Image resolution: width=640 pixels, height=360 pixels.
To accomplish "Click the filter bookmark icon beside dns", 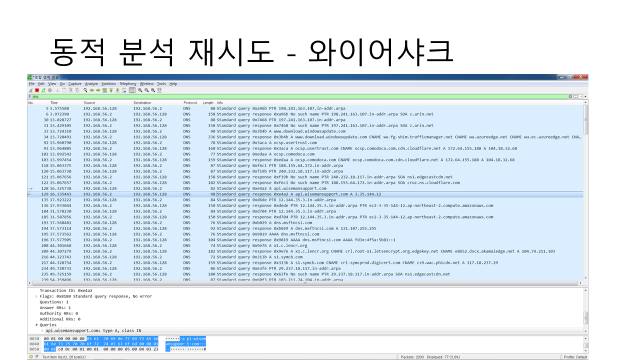I will click(x=29, y=97).
